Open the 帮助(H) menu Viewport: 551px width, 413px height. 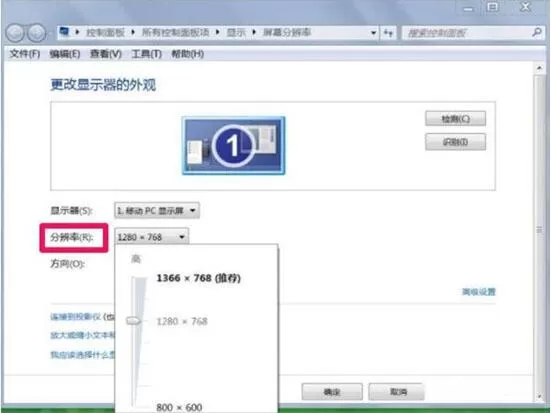(188, 54)
